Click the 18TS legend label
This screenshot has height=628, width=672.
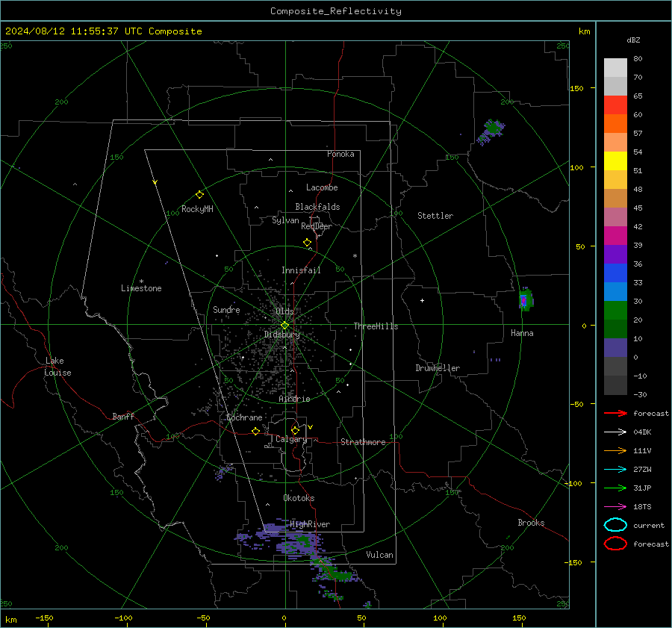coord(642,507)
